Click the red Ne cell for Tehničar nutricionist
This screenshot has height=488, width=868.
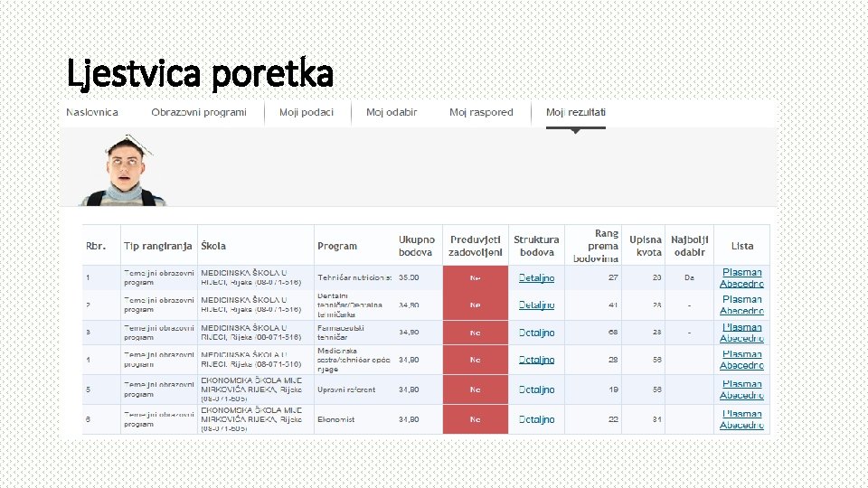476,277
